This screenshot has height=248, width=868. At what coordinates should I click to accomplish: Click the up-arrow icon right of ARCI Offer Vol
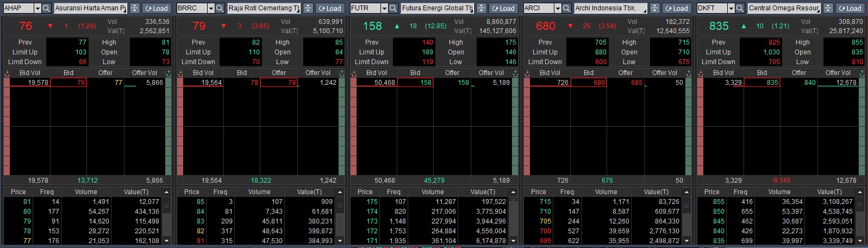click(x=689, y=73)
